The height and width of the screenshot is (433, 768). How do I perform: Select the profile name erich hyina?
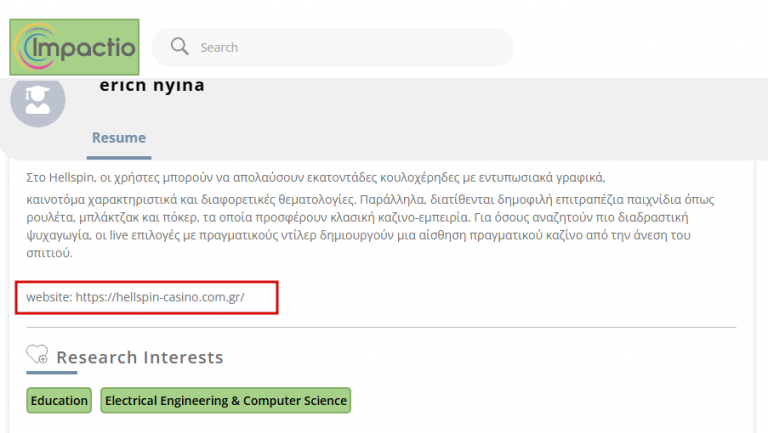[152, 86]
